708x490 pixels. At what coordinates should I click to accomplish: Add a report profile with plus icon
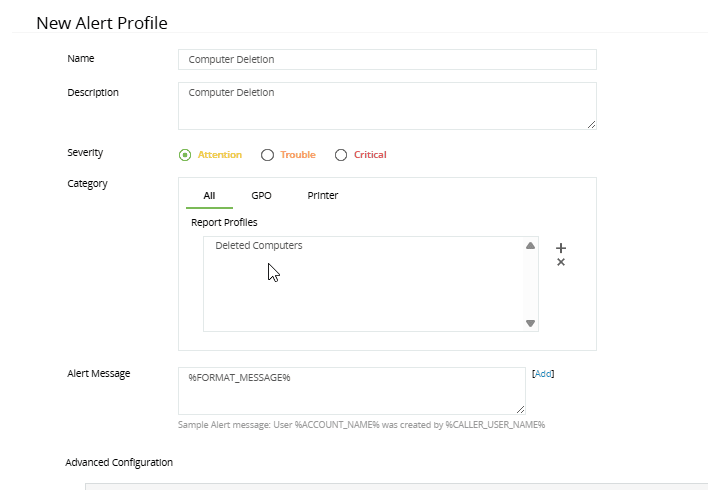point(561,247)
